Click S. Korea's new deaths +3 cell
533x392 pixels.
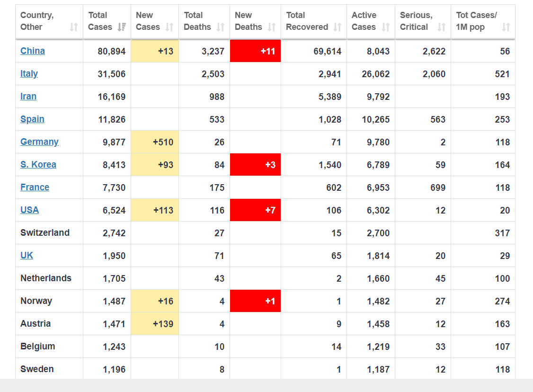pyautogui.click(x=255, y=165)
